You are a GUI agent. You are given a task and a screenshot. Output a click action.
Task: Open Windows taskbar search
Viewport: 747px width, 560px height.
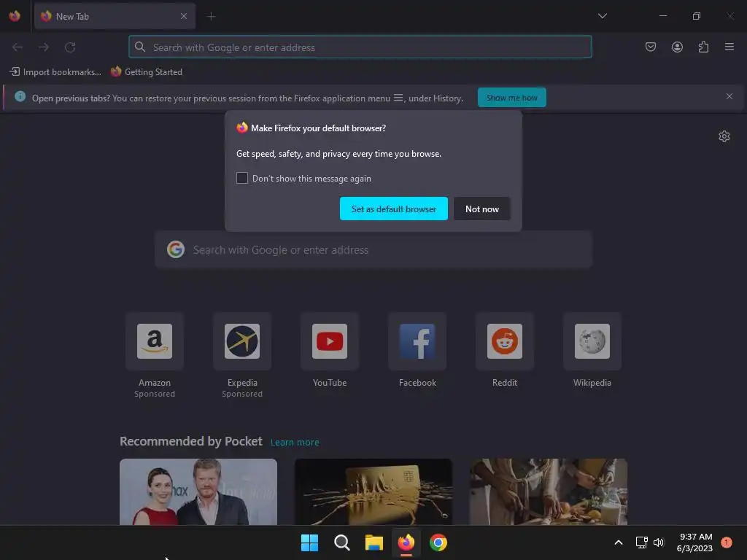coord(341,542)
